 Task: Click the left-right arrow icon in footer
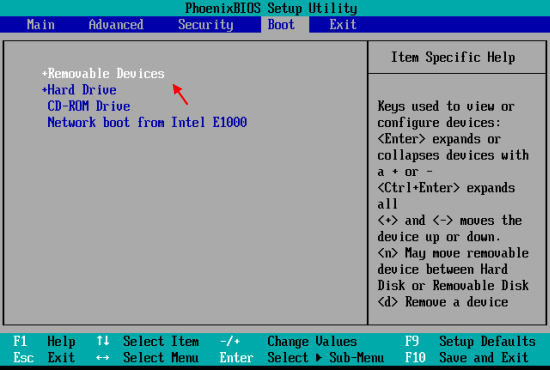click(102, 358)
